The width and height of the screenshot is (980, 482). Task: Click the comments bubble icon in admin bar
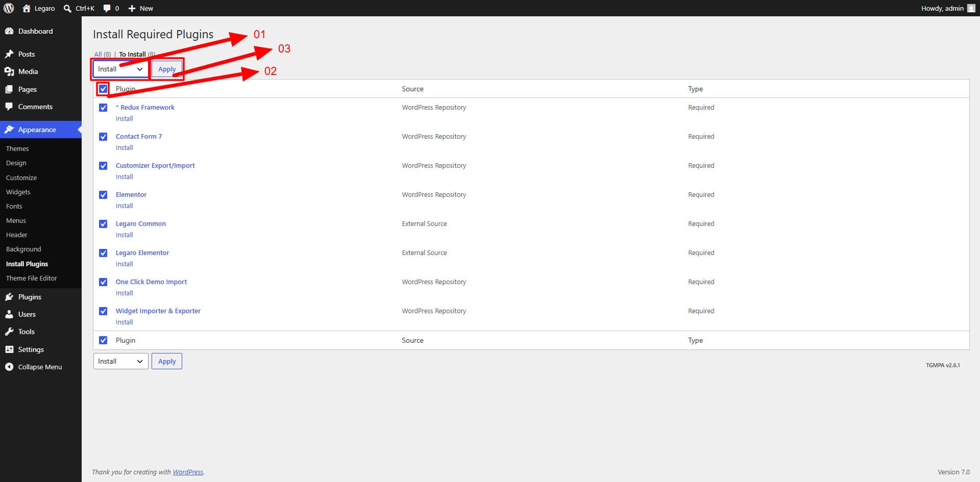(x=107, y=8)
